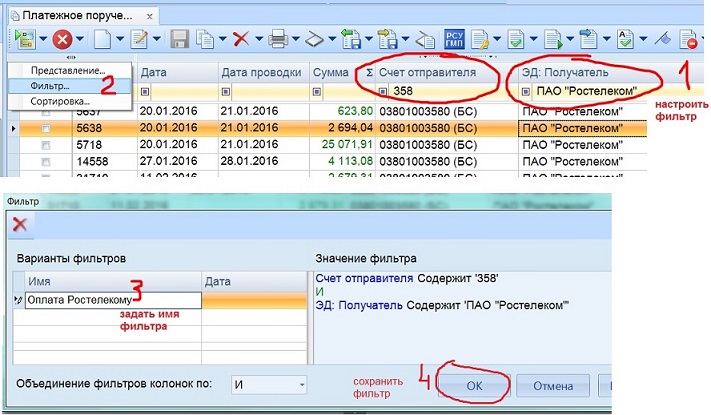The width and height of the screenshot is (711, 415).
Task: Tick the checkbox in row 14558
Action: tap(45, 161)
